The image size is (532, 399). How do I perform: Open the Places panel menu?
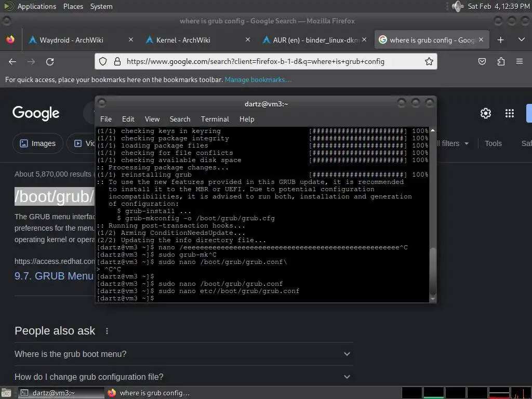(x=73, y=6)
